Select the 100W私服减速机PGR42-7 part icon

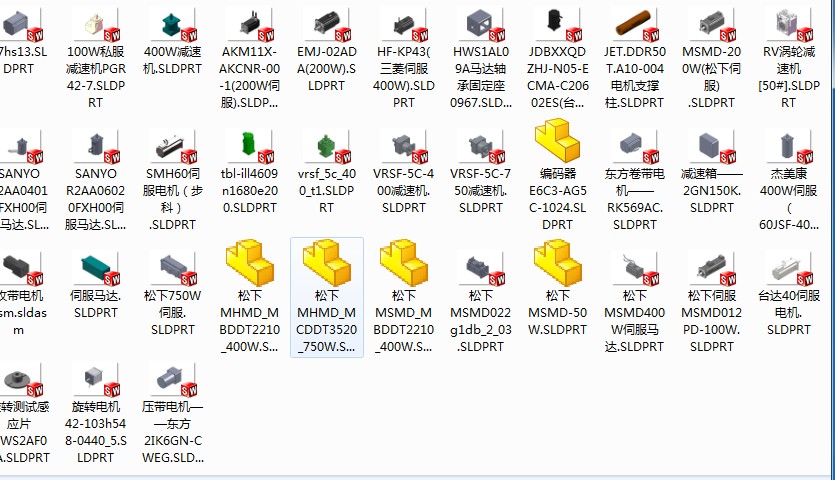click(96, 25)
